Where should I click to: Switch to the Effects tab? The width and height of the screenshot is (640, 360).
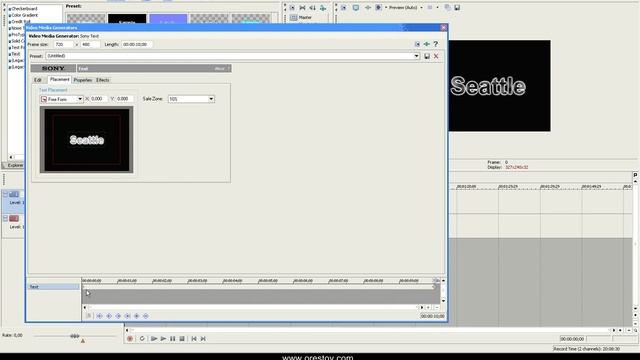[x=103, y=80]
